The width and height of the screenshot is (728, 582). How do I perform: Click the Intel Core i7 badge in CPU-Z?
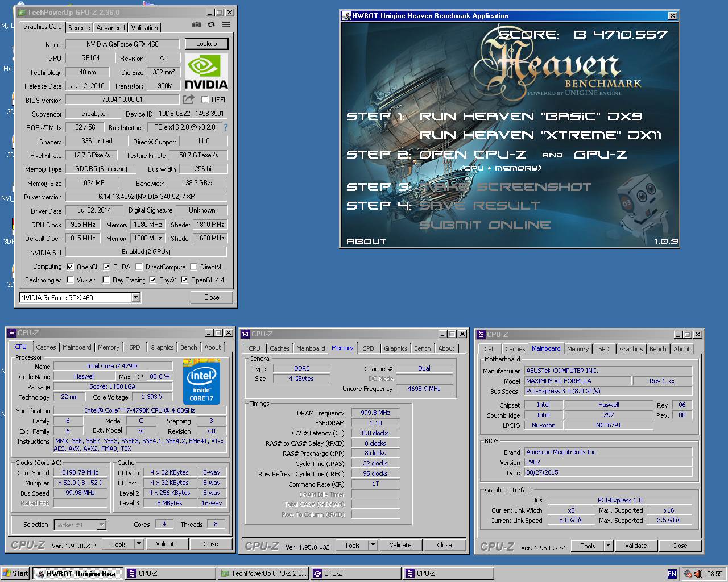coord(201,381)
